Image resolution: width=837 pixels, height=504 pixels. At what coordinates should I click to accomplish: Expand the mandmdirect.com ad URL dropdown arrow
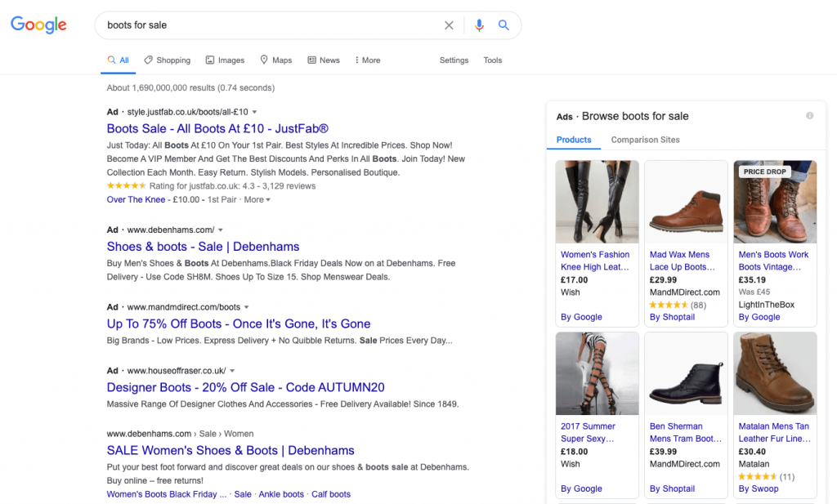point(247,307)
